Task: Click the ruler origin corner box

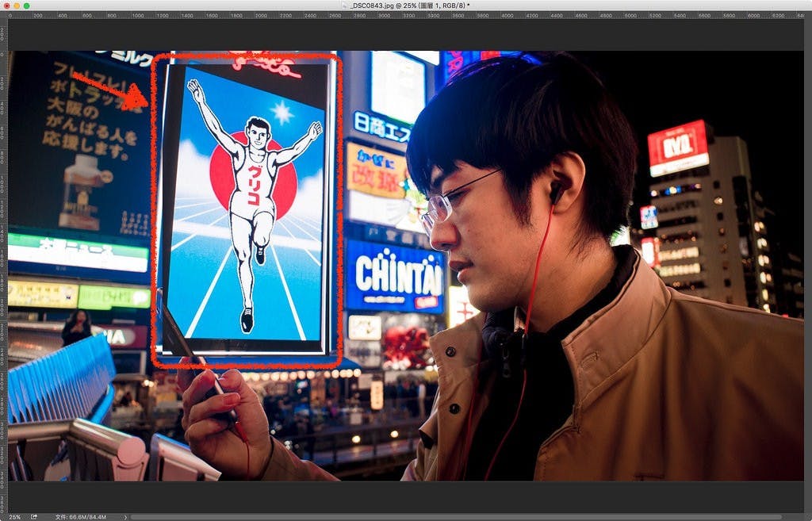Action: [x=4, y=16]
